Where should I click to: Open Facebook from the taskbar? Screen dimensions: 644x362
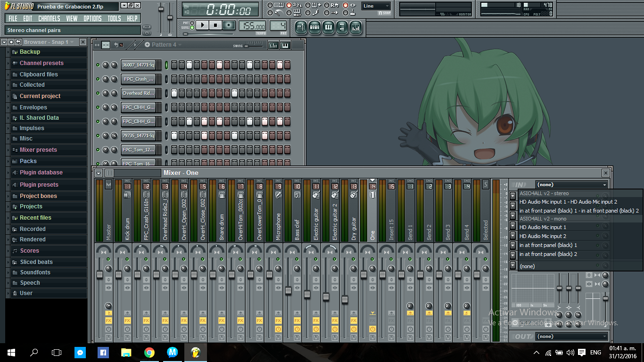click(x=103, y=352)
